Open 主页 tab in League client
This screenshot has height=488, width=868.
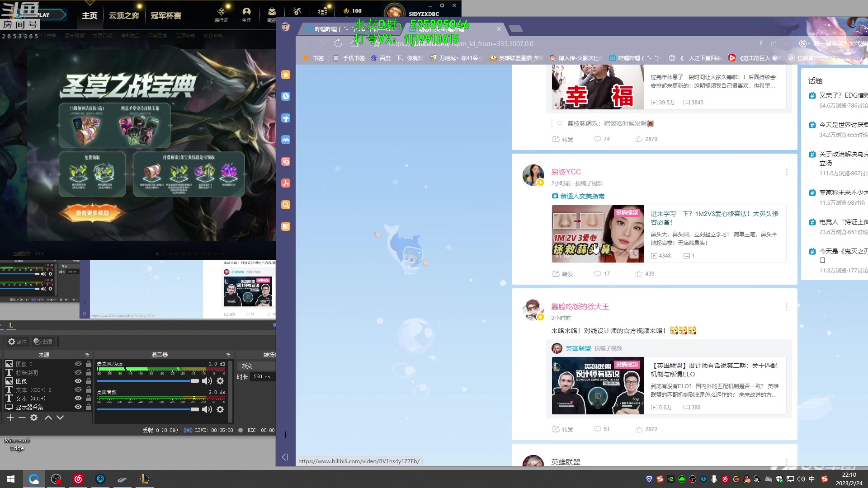coord(89,15)
